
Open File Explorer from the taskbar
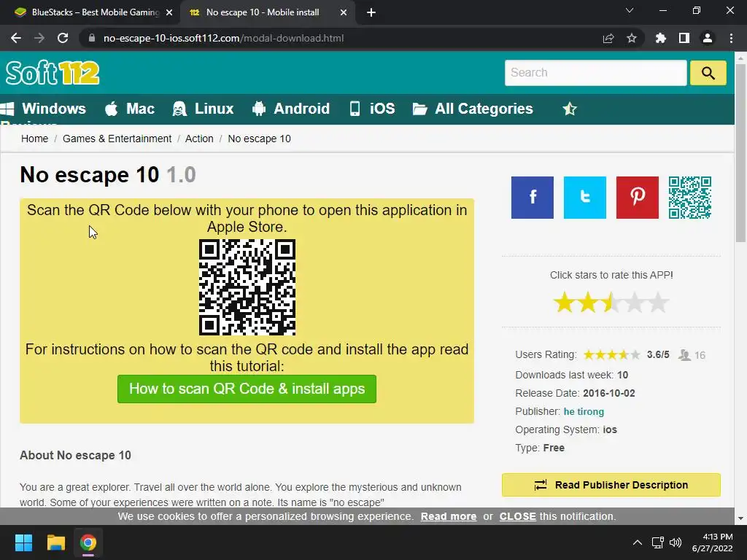point(55,542)
